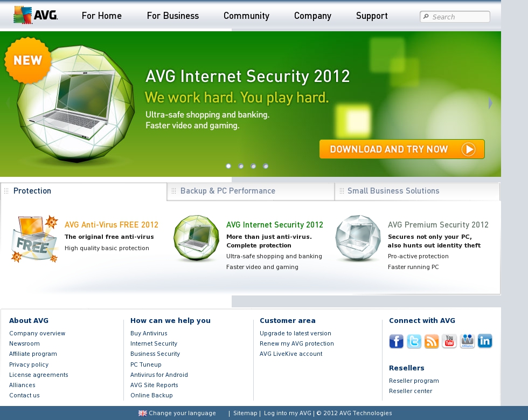Open AVG's YouTube channel icon
Screen dimensions: 528x420
[x=449, y=341]
